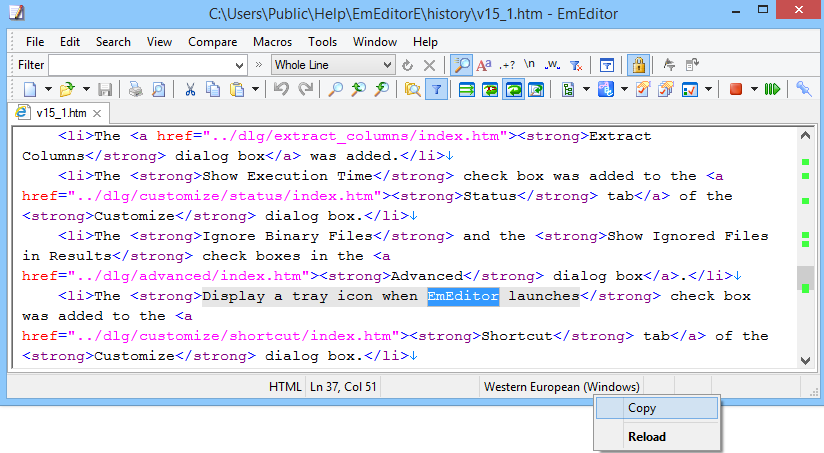824x453 pixels.
Task: Open Properties for All Configurations icon
Action: point(666,89)
